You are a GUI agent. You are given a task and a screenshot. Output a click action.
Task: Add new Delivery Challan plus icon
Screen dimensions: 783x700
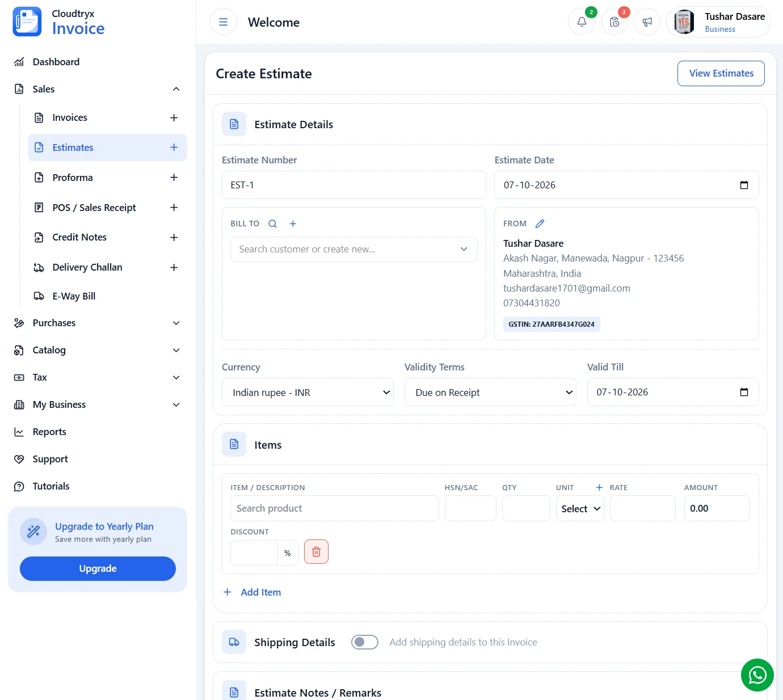coord(174,267)
